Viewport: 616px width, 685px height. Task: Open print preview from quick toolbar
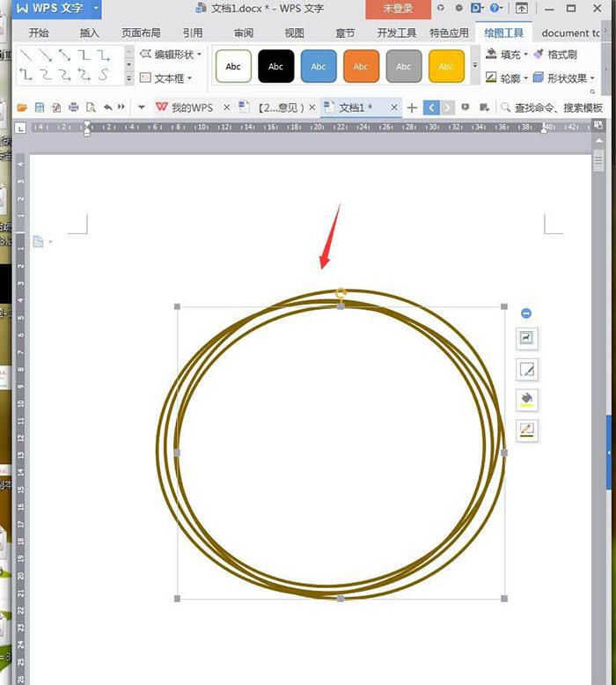91,107
